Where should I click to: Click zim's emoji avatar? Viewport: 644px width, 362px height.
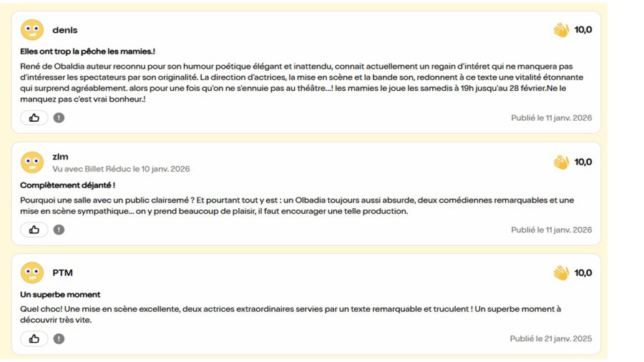point(32,162)
